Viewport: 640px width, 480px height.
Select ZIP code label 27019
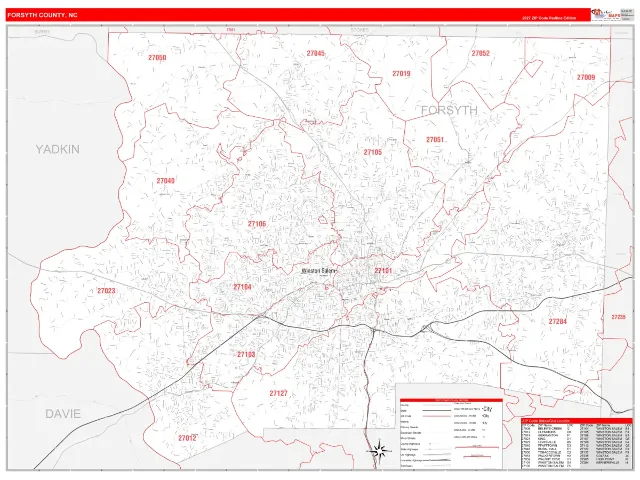[401, 74]
